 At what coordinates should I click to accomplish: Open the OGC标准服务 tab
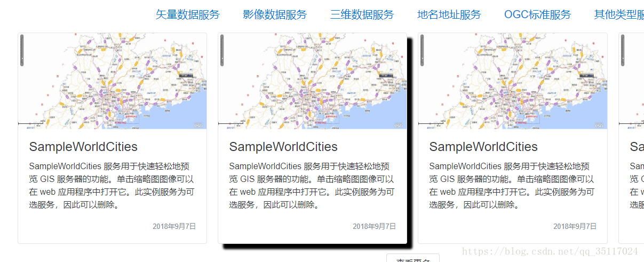[x=537, y=14]
